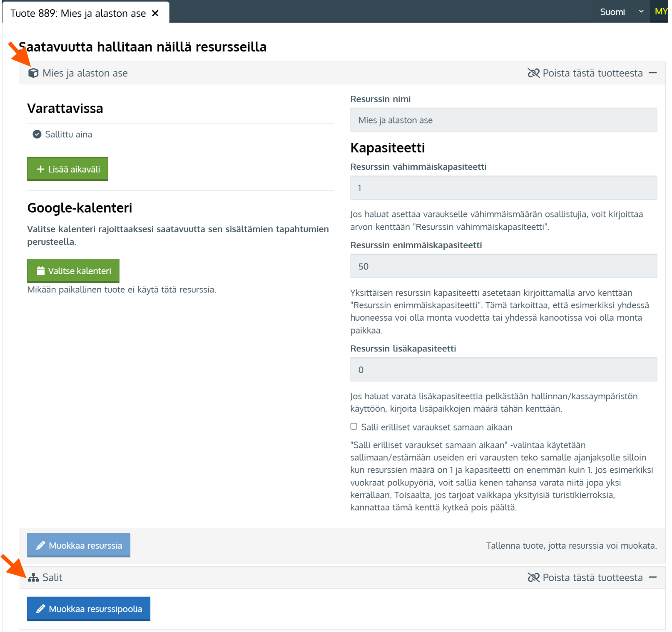Collapse the Salit resource pool panel
The image size is (672, 632).
coord(652,577)
